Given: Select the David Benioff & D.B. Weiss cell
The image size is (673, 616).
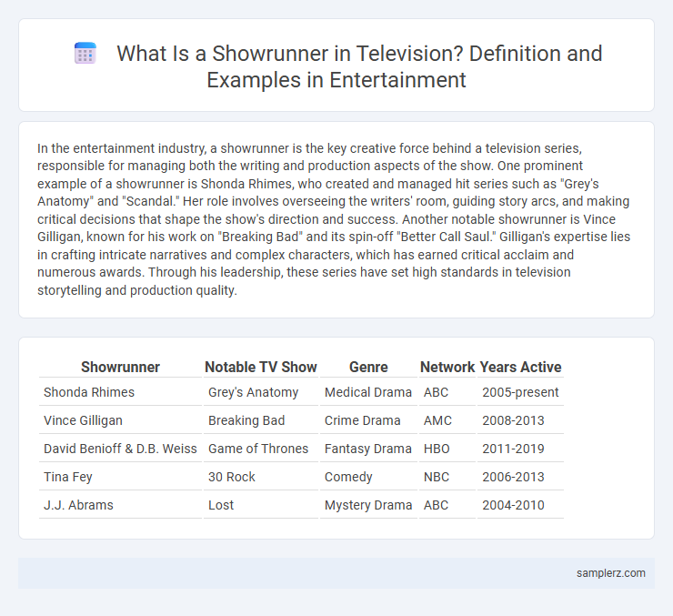Looking at the screenshot, I should tap(120, 449).
